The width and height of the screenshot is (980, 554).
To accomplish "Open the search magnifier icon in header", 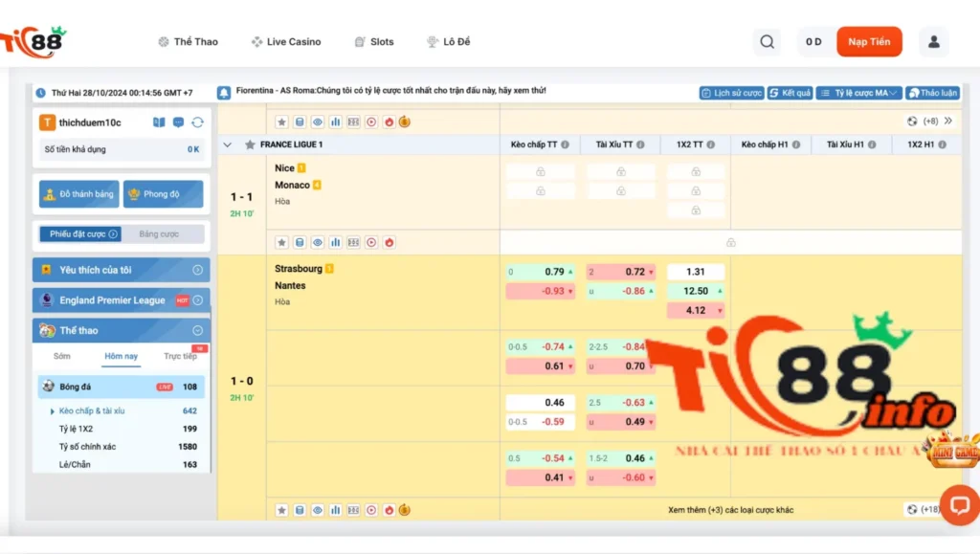I will coord(767,42).
